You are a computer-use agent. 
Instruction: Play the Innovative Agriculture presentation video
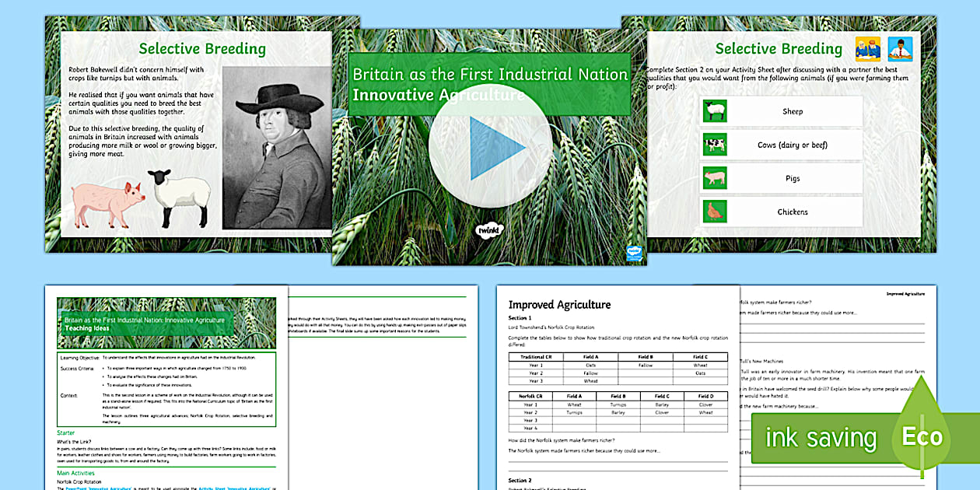tap(490, 145)
